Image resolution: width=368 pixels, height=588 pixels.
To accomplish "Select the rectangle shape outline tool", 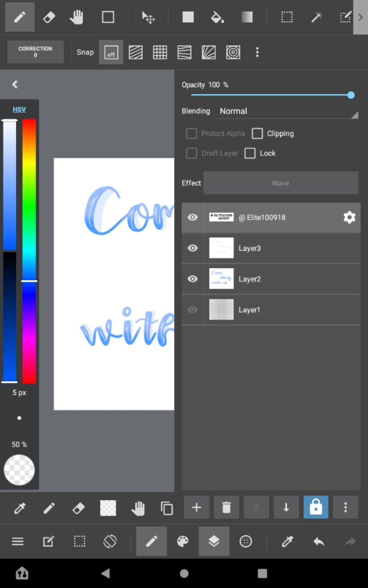I will (108, 17).
